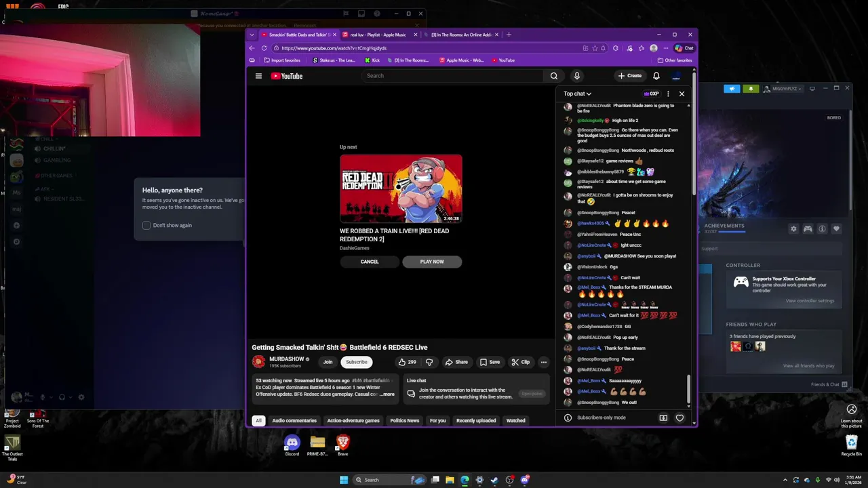Open Steam green notifications bell
Viewport: 868px width, 488px height.
[x=751, y=89]
